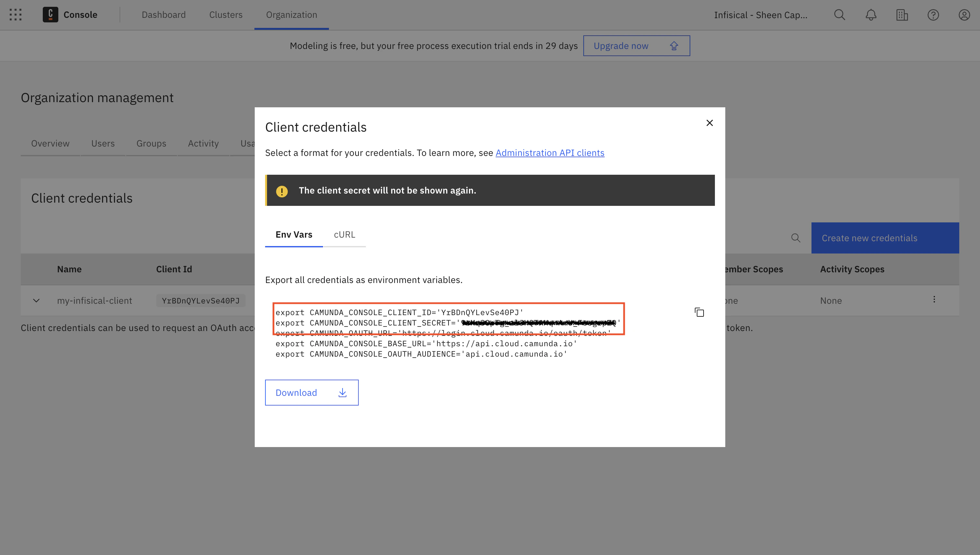The height and width of the screenshot is (555, 980).
Task: Open the Administration API clients link
Action: click(x=550, y=153)
